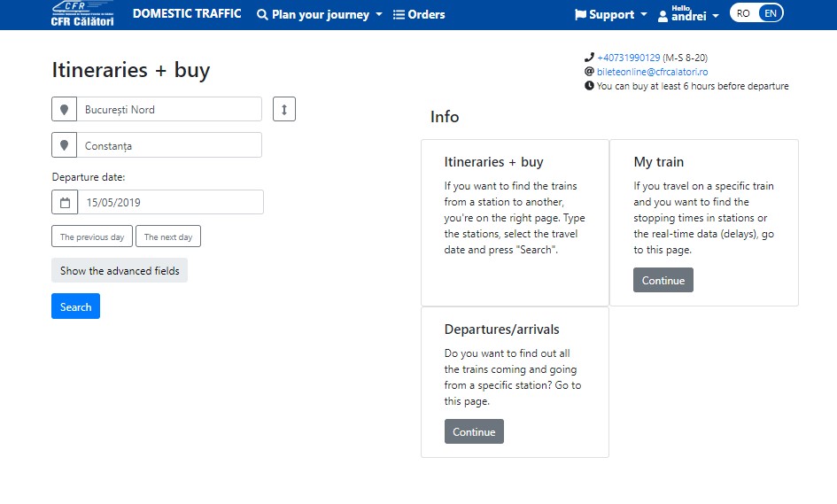Open the Orders page
The height and width of the screenshot is (504, 837).
click(x=426, y=15)
